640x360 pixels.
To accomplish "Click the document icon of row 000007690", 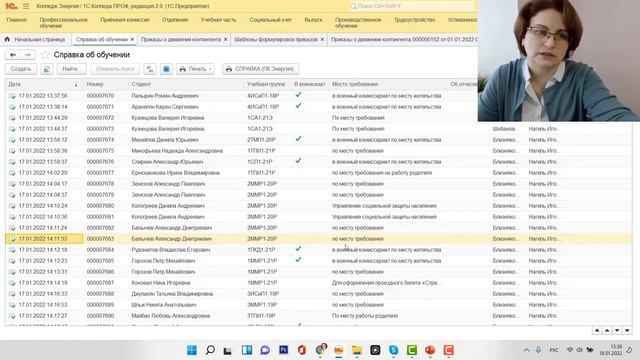I will [x=12, y=316].
